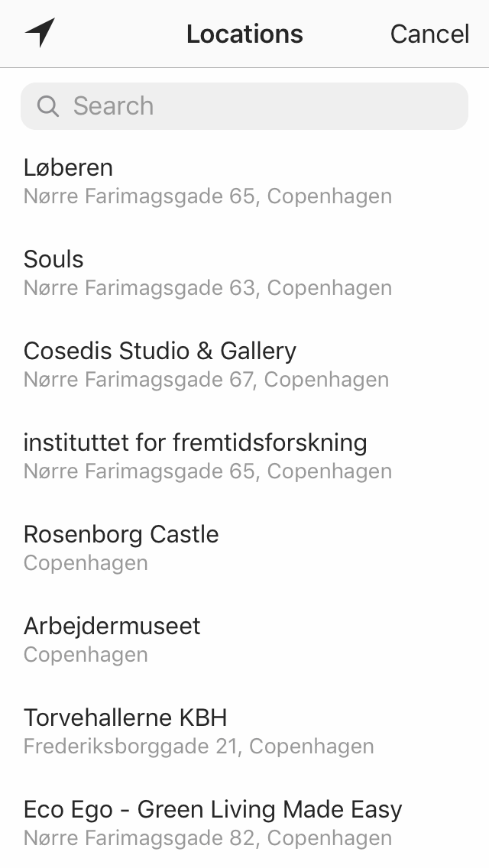Tap the Nørre Farimagsgade 82 address line
Screen dimensions: 489x868
click(x=208, y=838)
